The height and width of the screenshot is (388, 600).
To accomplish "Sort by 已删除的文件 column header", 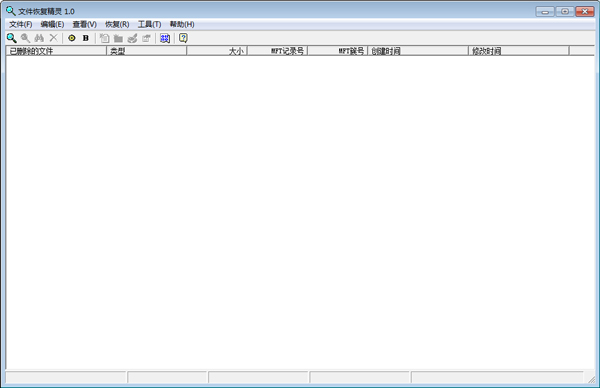I will click(x=56, y=51).
